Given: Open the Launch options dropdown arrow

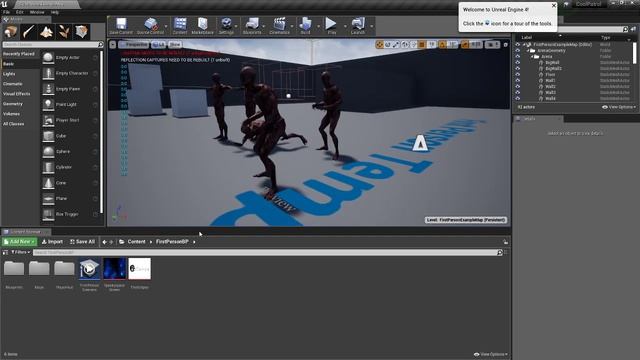Looking at the screenshot, I should [371, 27].
